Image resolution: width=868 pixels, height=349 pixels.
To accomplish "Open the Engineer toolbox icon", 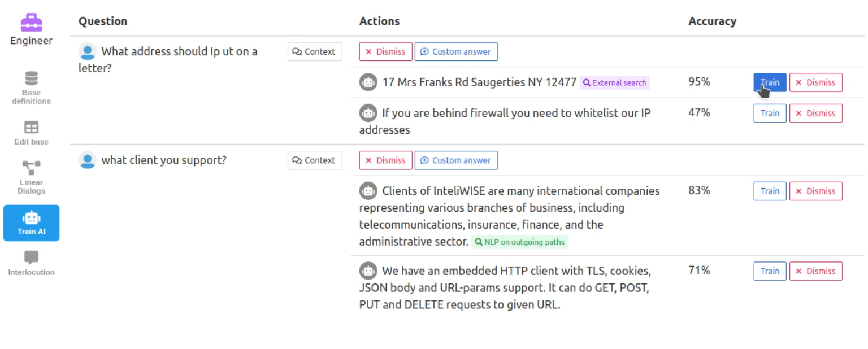I will click(x=31, y=23).
